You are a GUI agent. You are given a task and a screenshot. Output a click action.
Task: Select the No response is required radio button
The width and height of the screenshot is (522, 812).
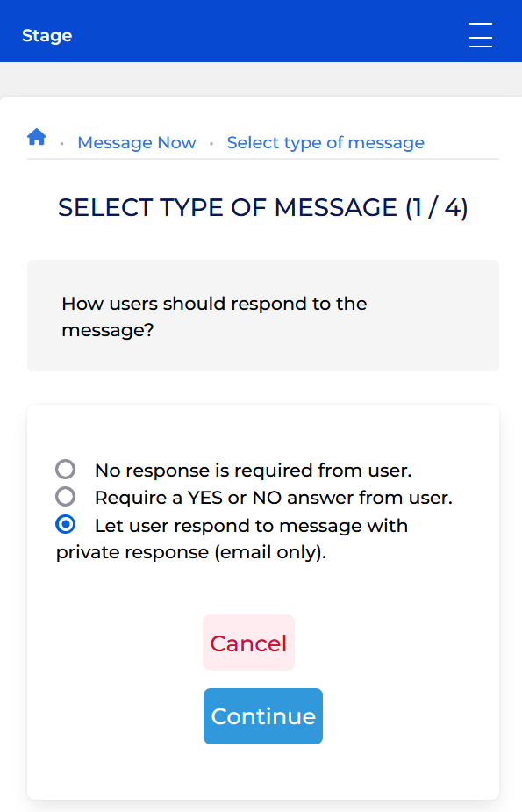[65, 469]
